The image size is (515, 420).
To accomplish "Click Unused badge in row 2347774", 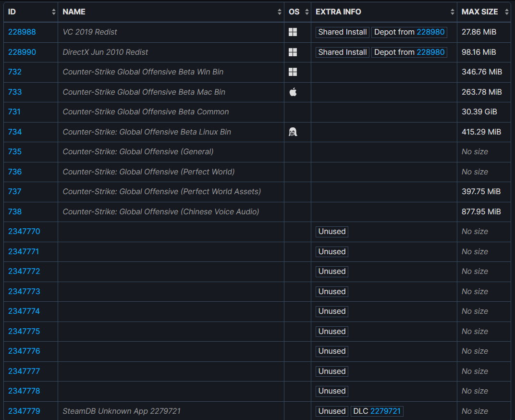I will [332, 311].
